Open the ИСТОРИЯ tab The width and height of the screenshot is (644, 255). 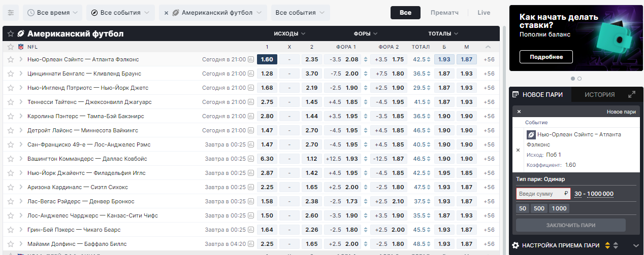[599, 94]
